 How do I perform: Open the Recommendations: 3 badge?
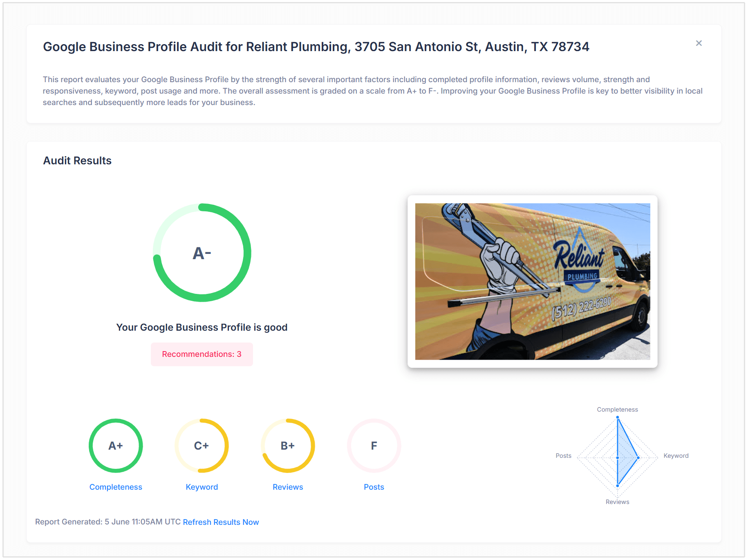[x=202, y=354]
